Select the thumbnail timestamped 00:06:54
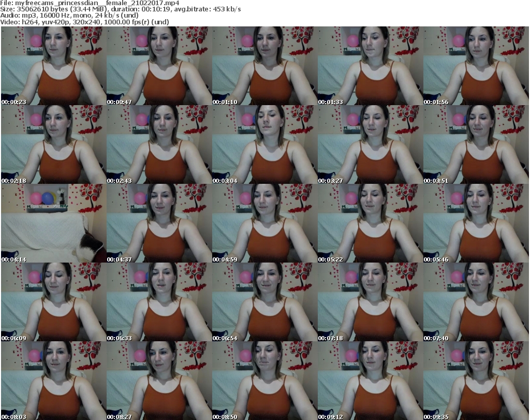Screen dimensions: 530x420 pos(264,302)
